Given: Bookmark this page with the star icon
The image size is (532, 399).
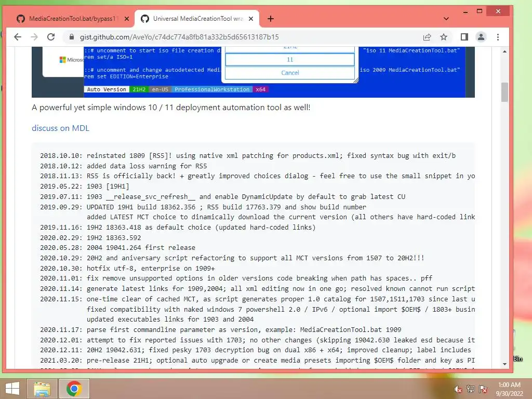Looking at the screenshot, I should (x=444, y=37).
